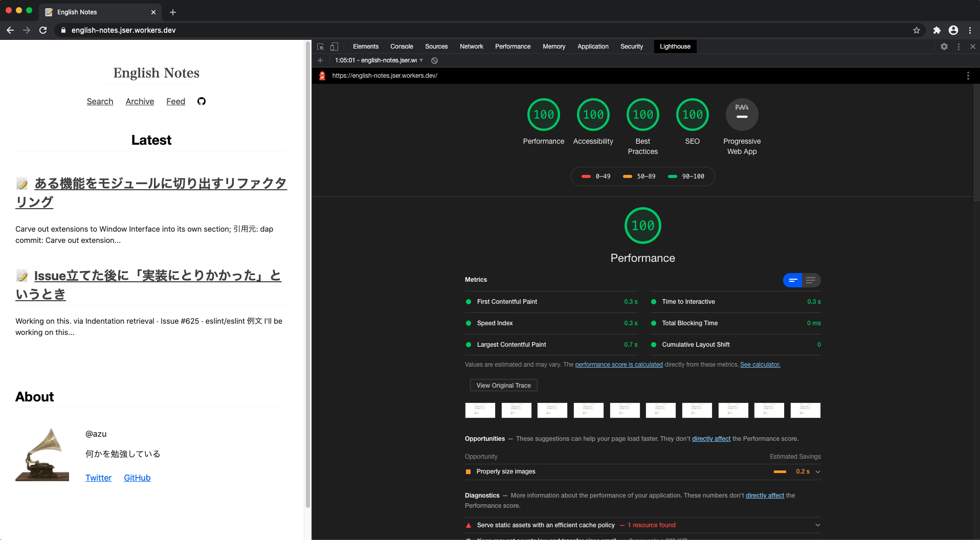Click the View Original Trace button
Image resolution: width=980 pixels, height=540 pixels.
point(504,386)
